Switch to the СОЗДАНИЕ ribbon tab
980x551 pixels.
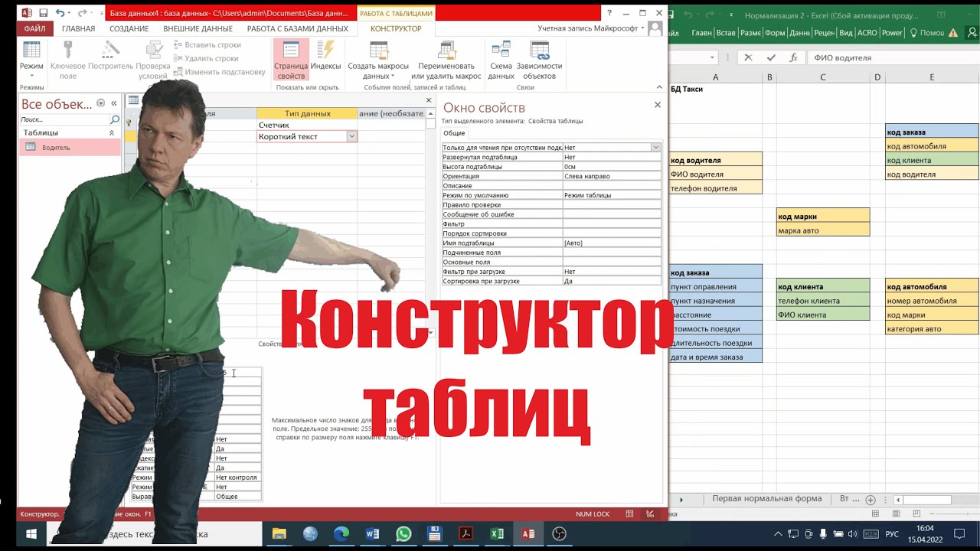coord(129,29)
